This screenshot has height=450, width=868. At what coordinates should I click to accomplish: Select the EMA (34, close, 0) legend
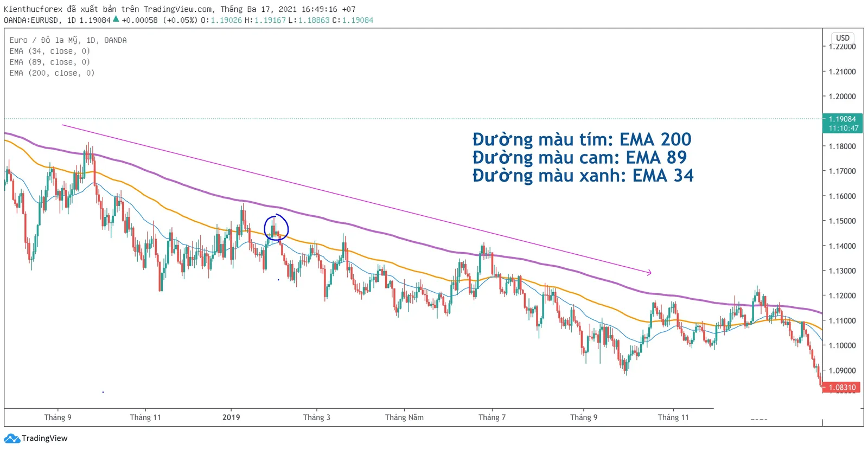coord(49,51)
